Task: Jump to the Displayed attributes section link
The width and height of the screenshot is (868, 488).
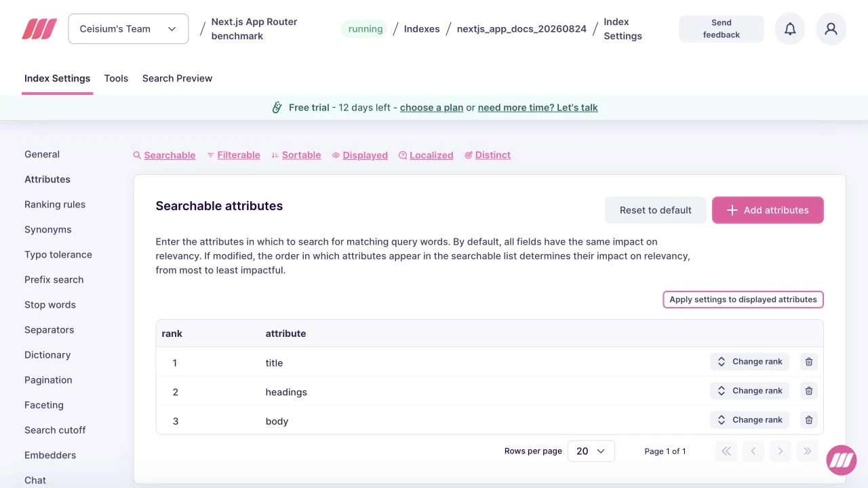Action: pyautogui.click(x=359, y=155)
